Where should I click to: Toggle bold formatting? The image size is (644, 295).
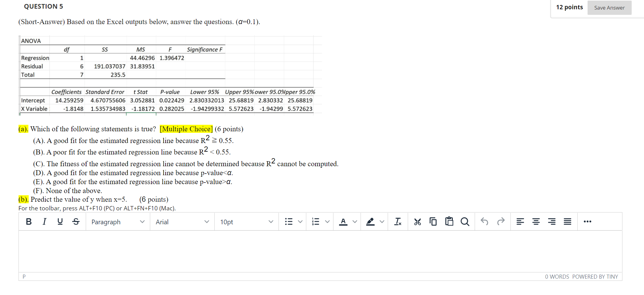29,221
